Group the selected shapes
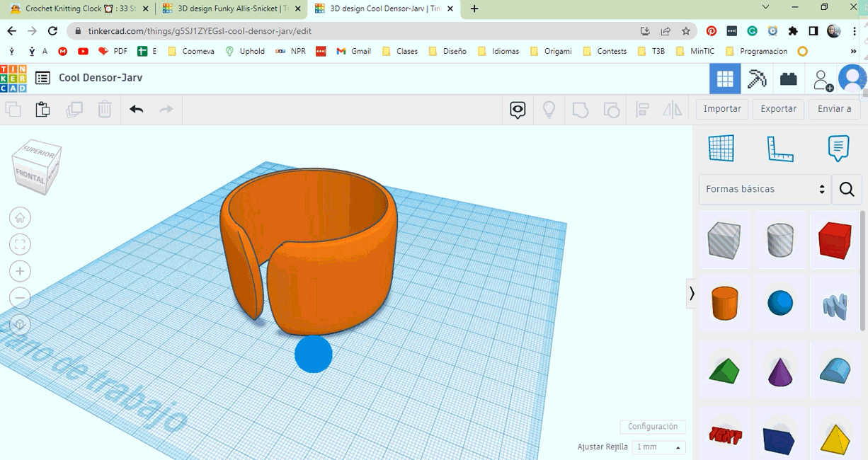 point(580,110)
